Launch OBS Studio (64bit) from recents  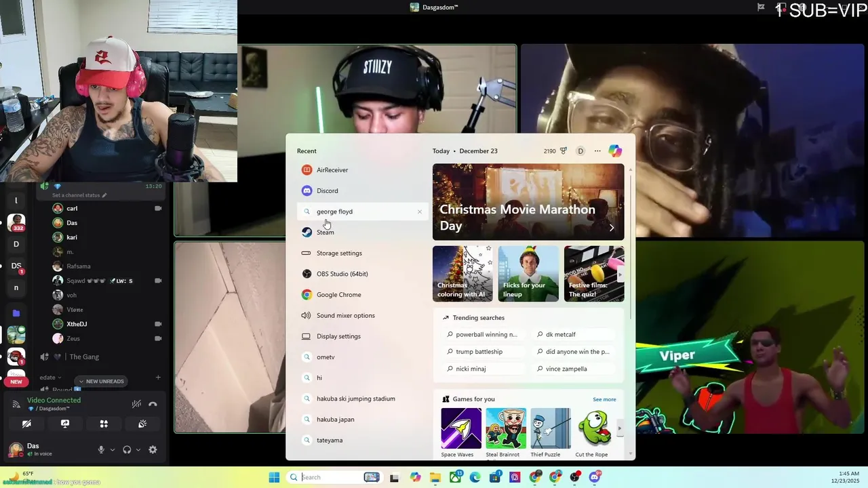363,274
